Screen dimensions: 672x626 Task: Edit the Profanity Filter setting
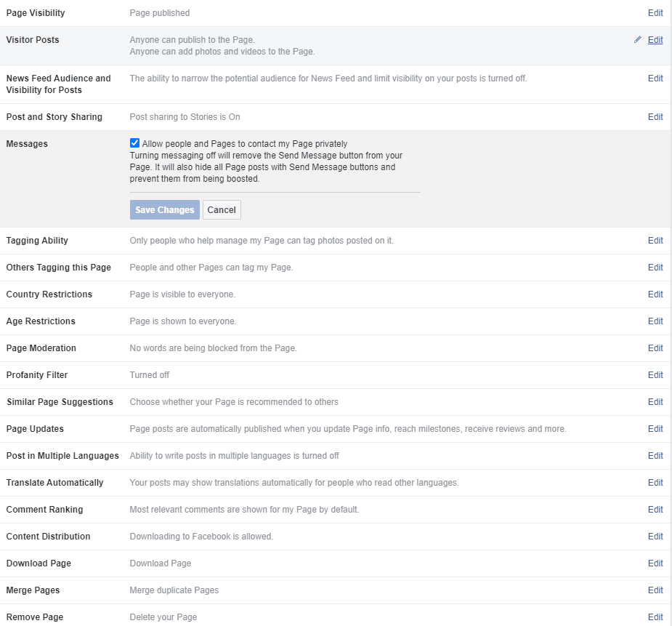(655, 374)
